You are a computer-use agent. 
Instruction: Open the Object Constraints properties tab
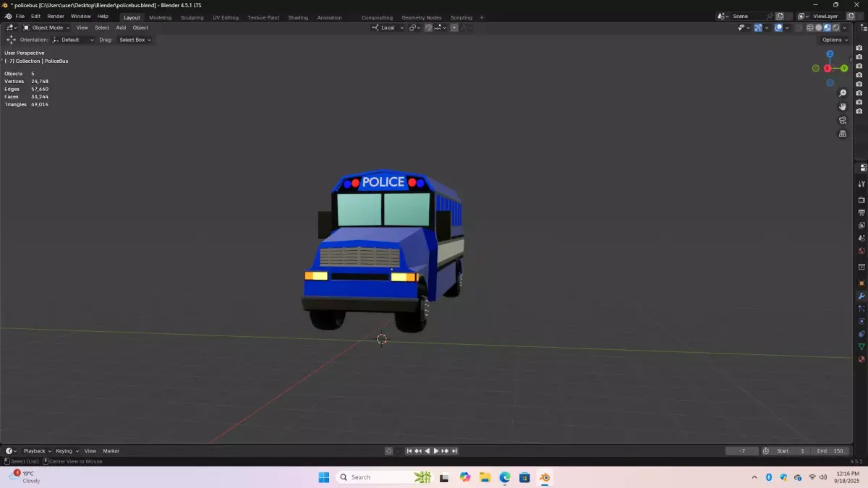(x=861, y=334)
